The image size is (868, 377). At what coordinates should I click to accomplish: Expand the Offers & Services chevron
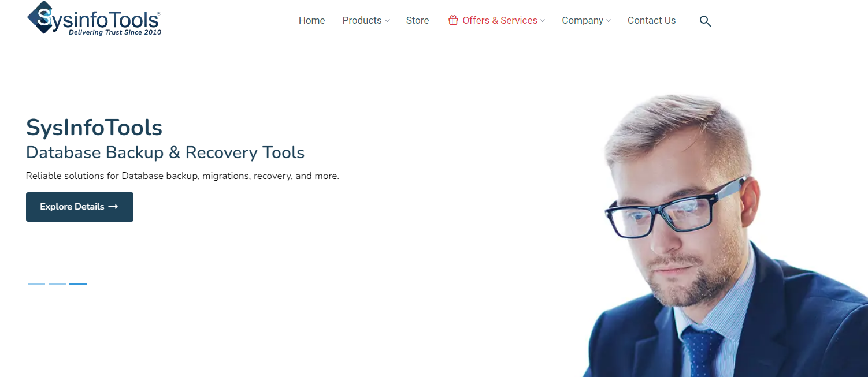543,21
